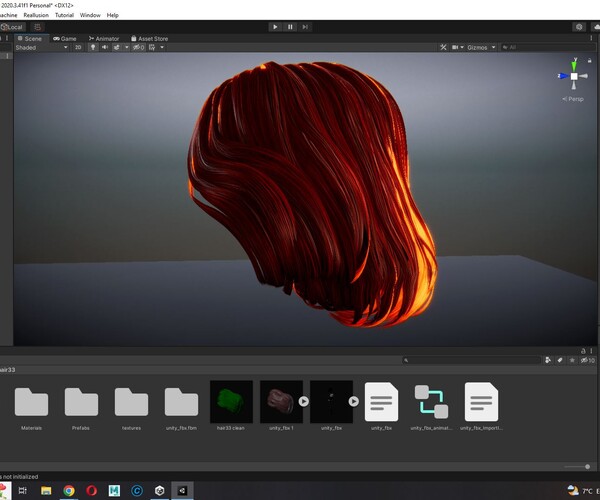600x500 pixels.
Task: Select the Scene tab
Action: click(30, 39)
